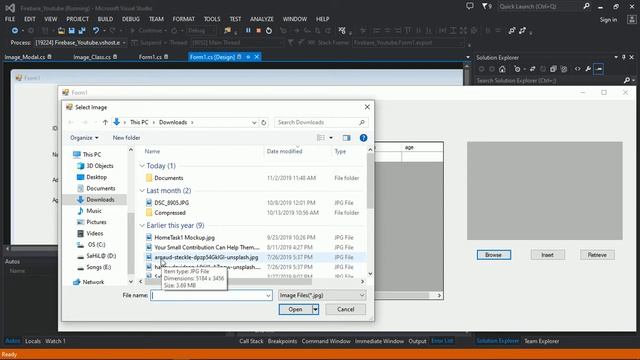Collapse the Today (1) group

click(x=142, y=166)
